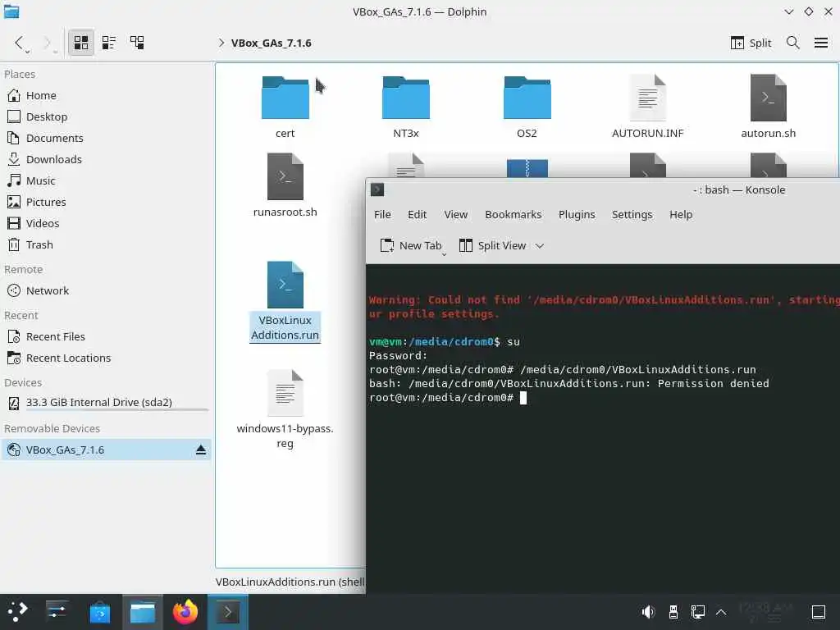Open Dolphin hamburger menu
This screenshot has width=840, height=630.
pos(820,43)
